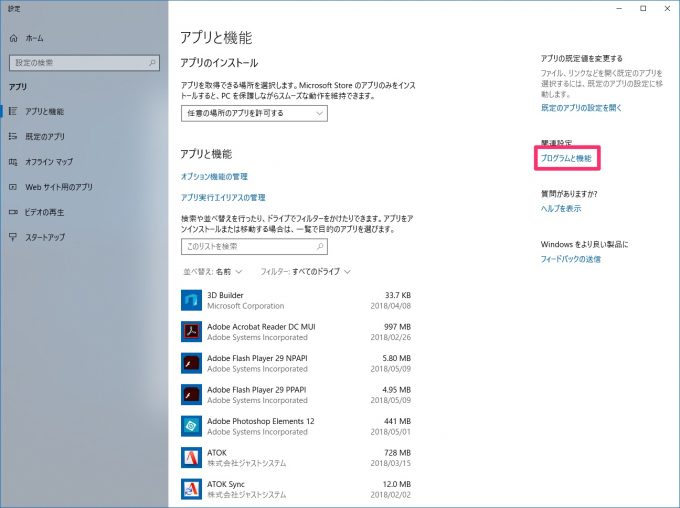Select the Adobe Photoshop Elements 12 name
The image size is (680, 508).
coord(261,421)
